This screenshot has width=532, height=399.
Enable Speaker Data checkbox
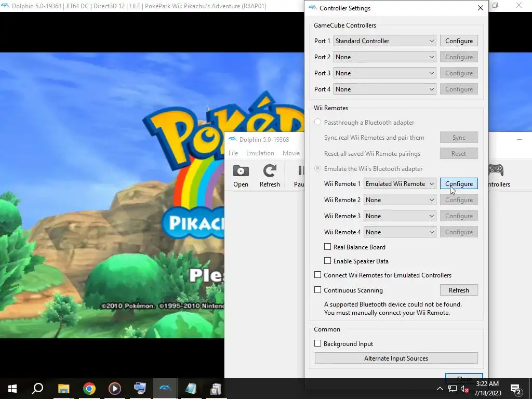click(327, 261)
